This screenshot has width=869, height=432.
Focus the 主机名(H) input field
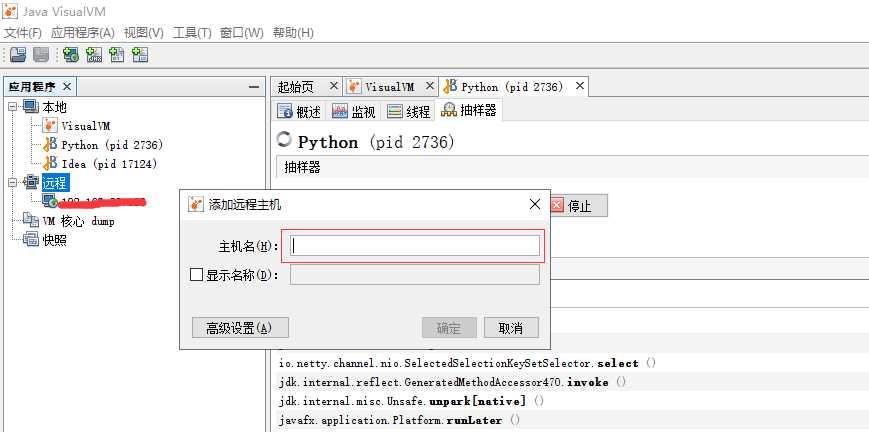pyautogui.click(x=416, y=246)
